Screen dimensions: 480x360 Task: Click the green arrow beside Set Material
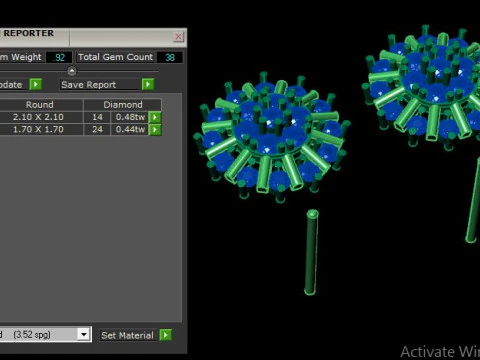[x=166, y=335]
